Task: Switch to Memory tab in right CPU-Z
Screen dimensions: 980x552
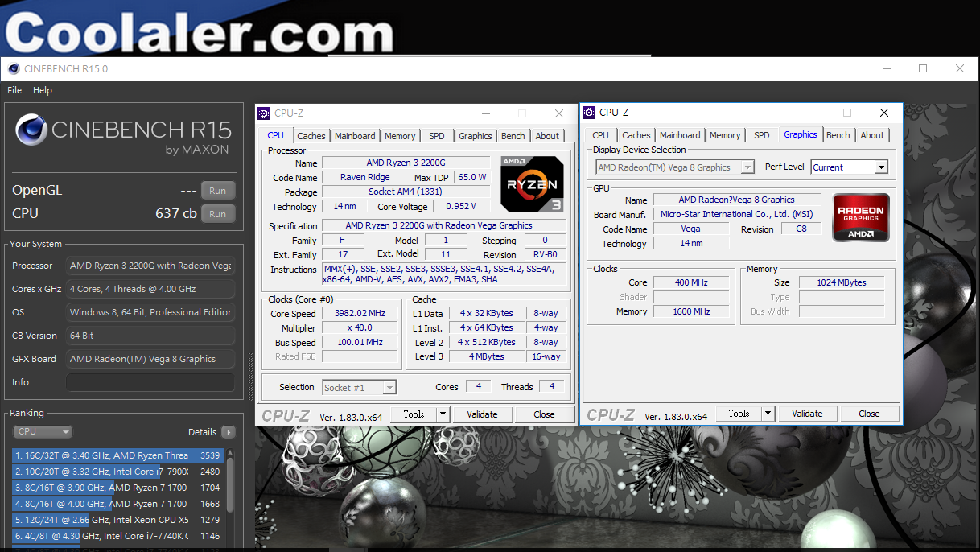Action: [725, 135]
